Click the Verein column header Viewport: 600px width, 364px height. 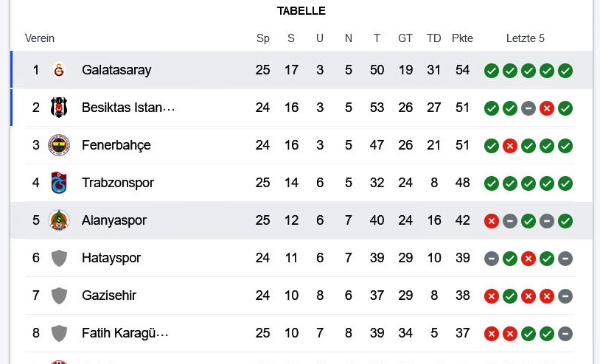(x=40, y=38)
